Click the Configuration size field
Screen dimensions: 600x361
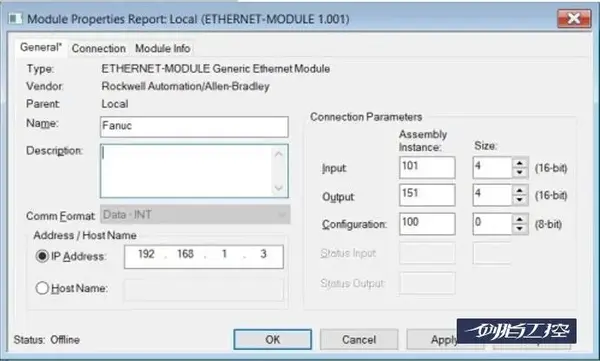tap(492, 224)
